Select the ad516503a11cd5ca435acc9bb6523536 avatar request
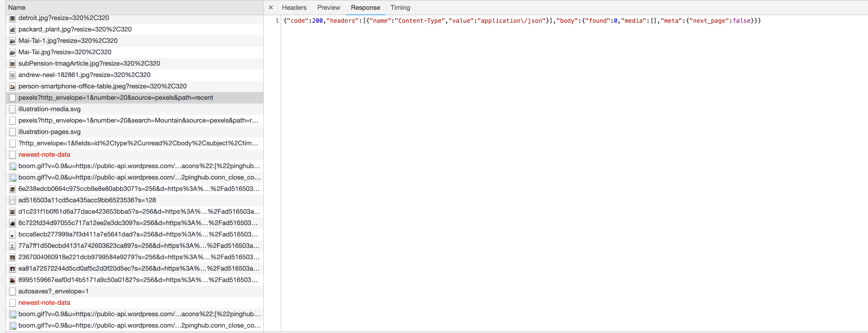 87,200
